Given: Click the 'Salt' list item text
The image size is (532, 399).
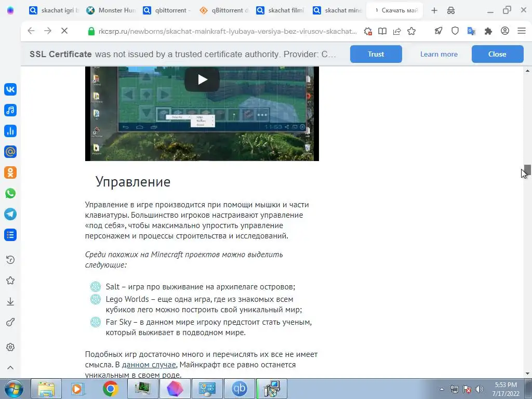Looking at the screenshot, I should tap(201, 287).
